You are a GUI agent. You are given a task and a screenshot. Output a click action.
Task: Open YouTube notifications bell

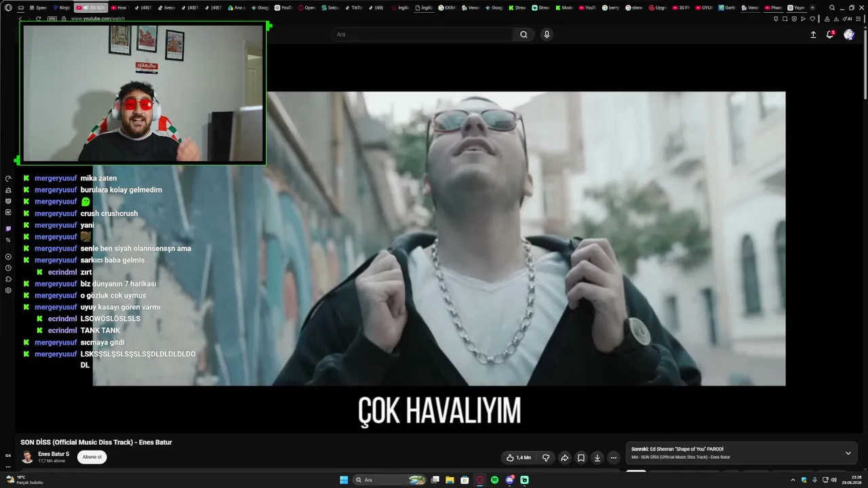[829, 35]
